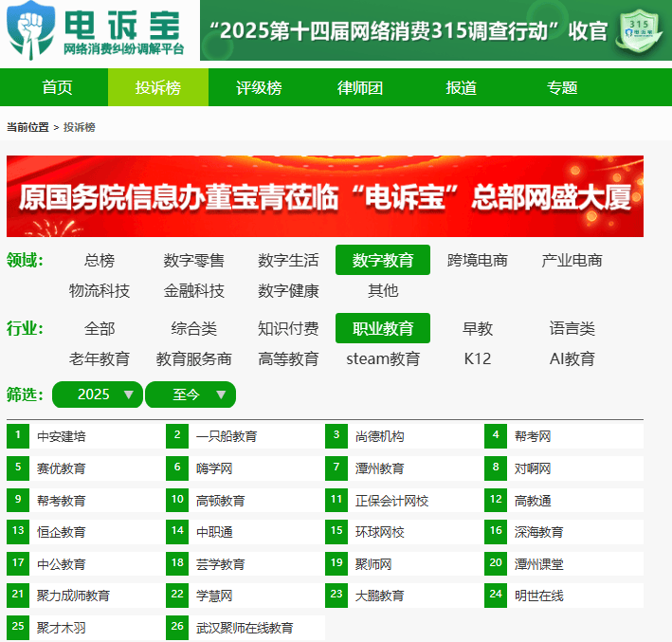
Task: Open the 中安建培 ranking entry
Action: (x=62, y=436)
